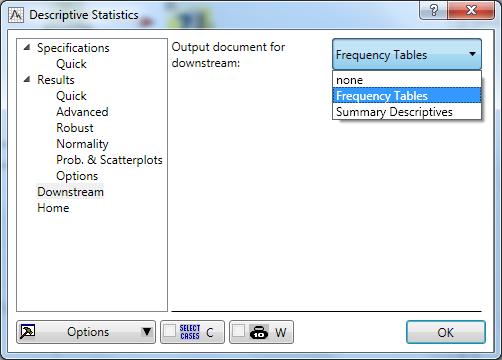
Task: Toggle the weights W checkbox
Action: click(239, 331)
